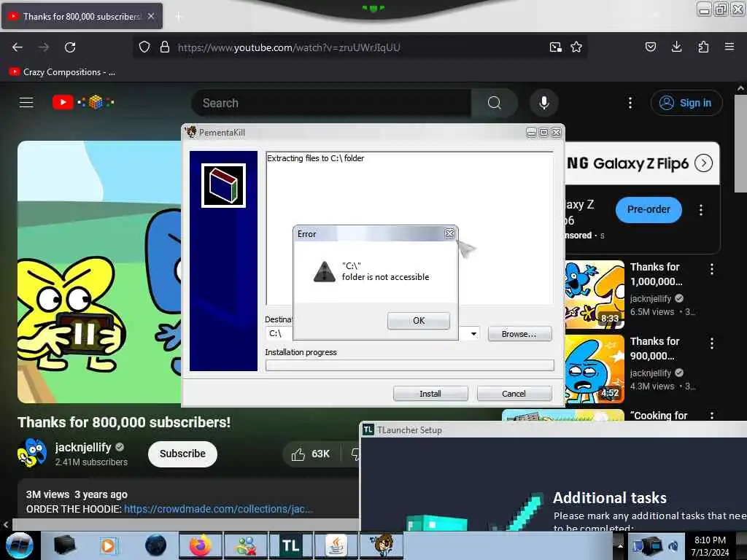The image size is (747, 560).
Task: Close the 'Thanks for 800,000 subscribers' tab
Action: click(x=151, y=16)
